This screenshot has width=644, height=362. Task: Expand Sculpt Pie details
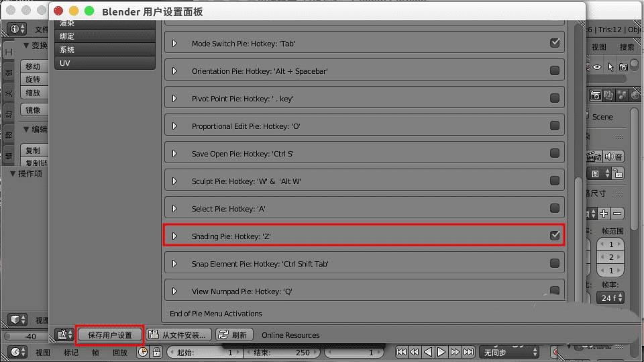[174, 181]
